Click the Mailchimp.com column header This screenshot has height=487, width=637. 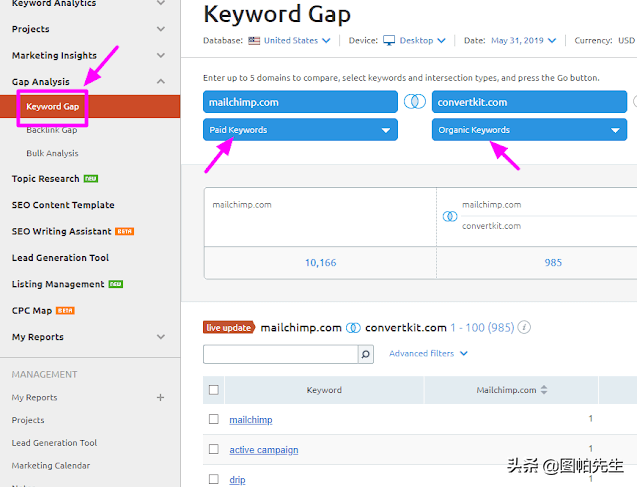[x=511, y=390]
